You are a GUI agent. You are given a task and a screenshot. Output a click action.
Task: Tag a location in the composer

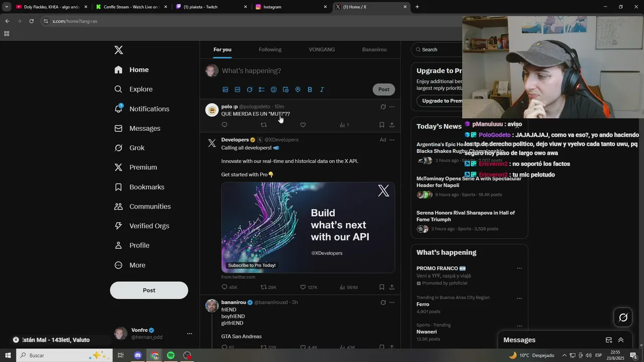point(298,89)
